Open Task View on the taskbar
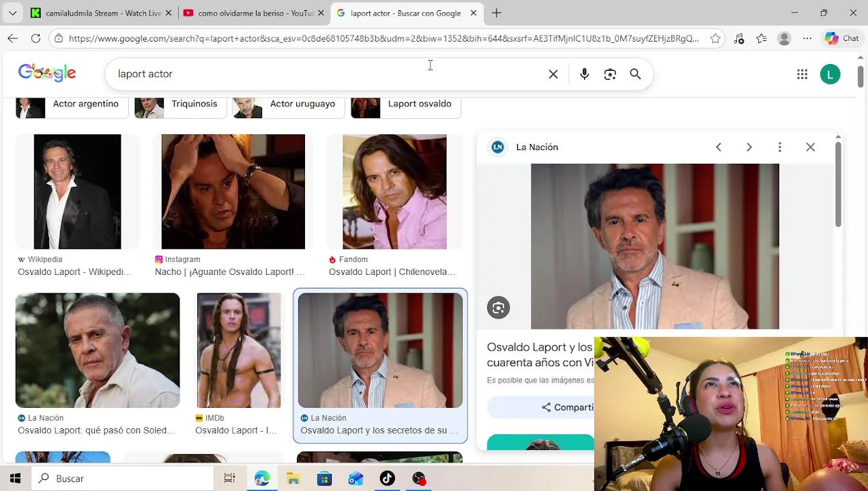This screenshot has height=491, width=868. pos(229,479)
